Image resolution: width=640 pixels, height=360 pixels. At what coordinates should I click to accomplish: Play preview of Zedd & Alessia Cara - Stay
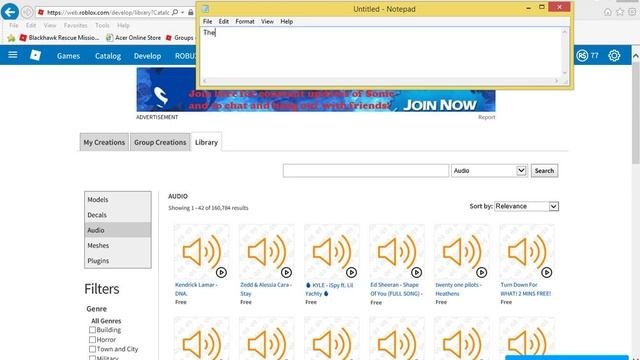286,272
